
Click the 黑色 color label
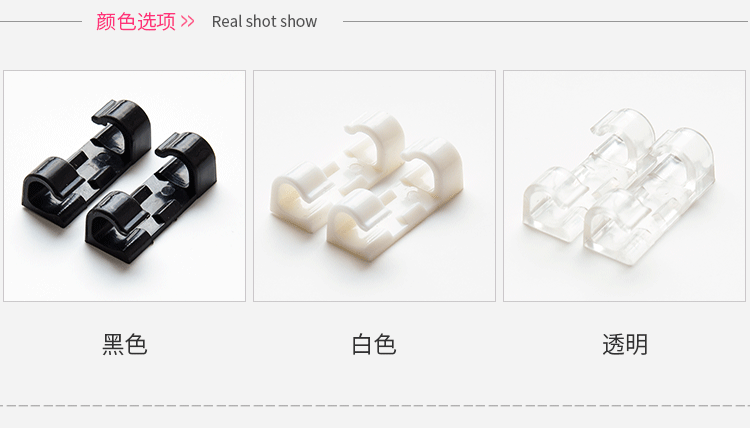124,344
